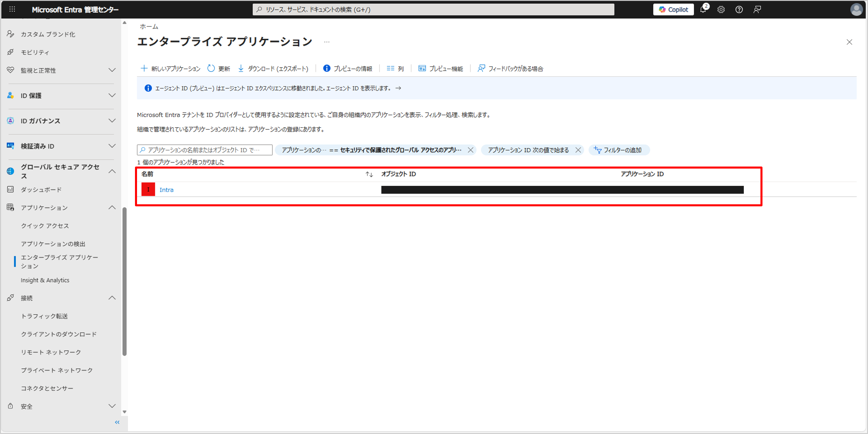This screenshot has width=868, height=434.
Task: Click the new application (新しいアプリケーション) button
Action: pos(171,69)
